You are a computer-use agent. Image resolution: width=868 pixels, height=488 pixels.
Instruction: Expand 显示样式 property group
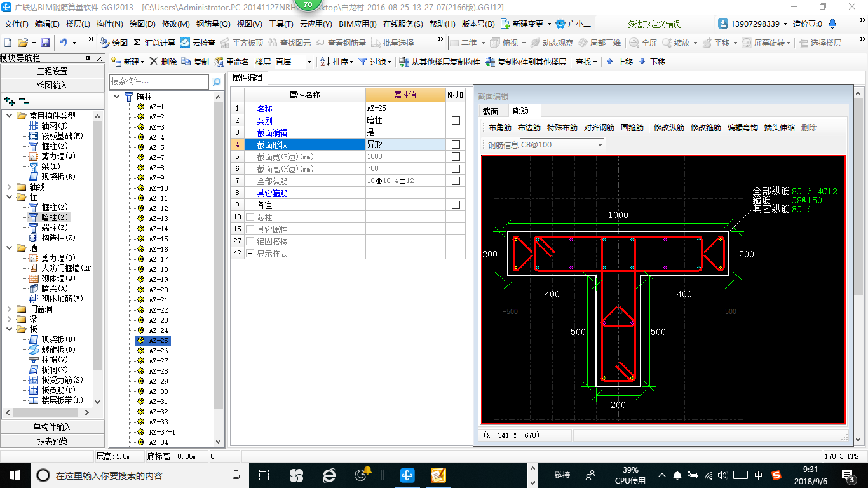250,254
